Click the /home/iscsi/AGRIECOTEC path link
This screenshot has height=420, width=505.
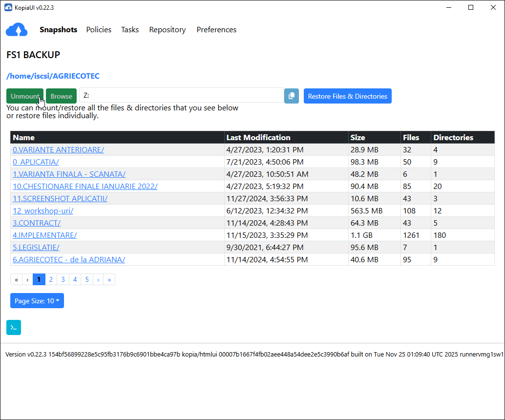(x=53, y=76)
